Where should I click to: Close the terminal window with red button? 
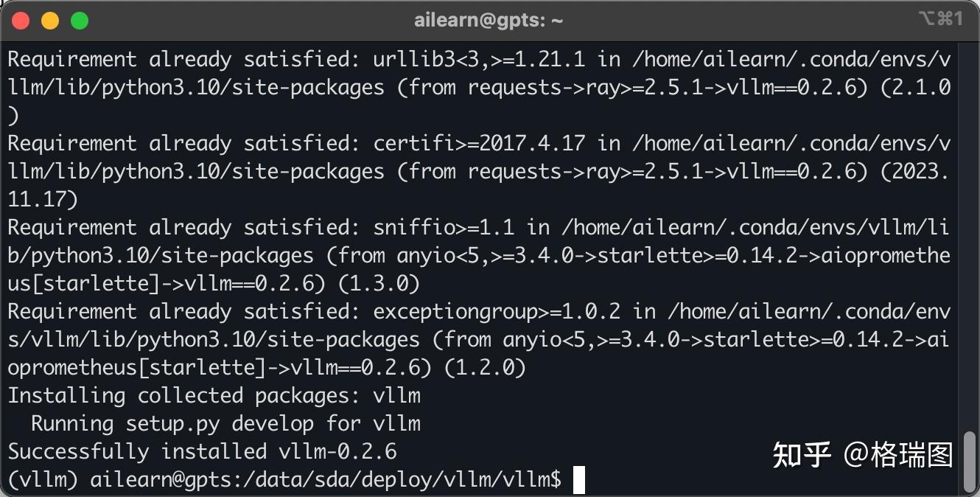coord(21,21)
